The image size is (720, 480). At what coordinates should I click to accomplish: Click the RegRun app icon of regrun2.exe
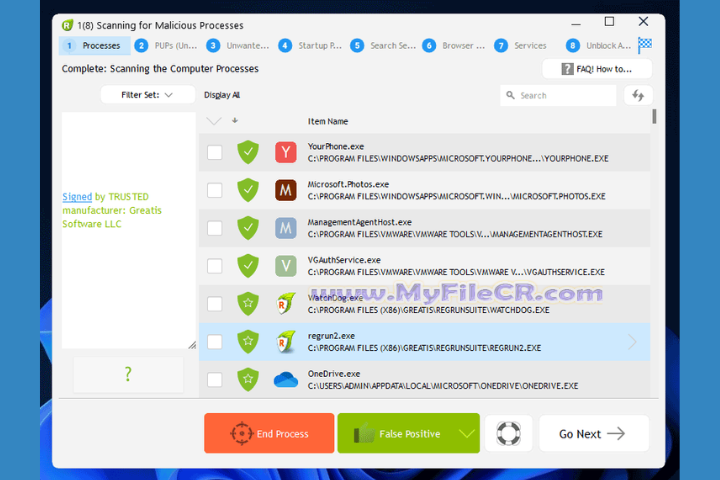(286, 342)
